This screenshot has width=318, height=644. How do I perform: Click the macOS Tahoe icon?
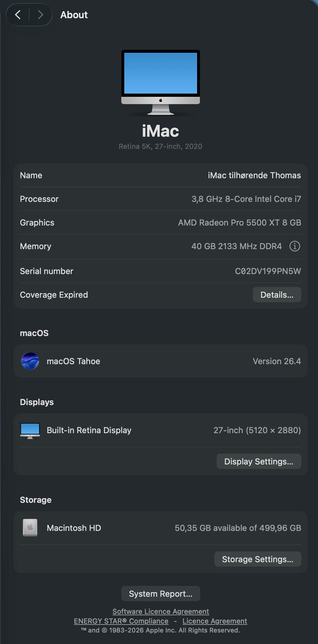pos(30,361)
